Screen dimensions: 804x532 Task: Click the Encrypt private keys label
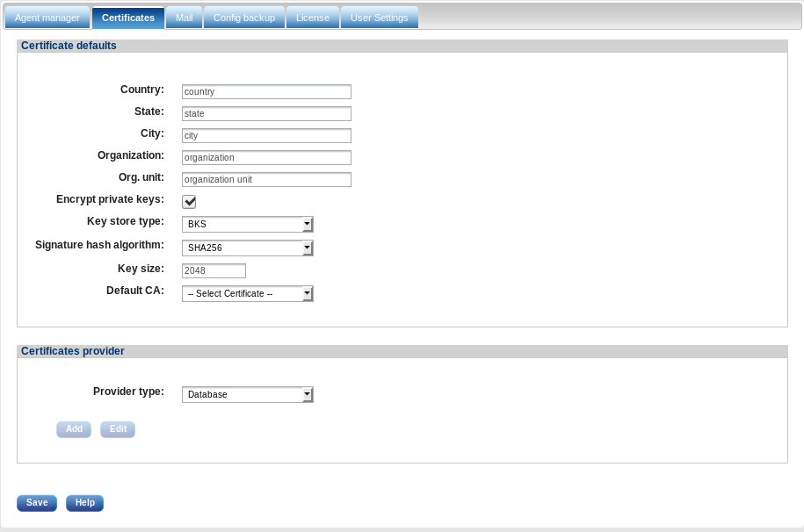tap(110, 199)
